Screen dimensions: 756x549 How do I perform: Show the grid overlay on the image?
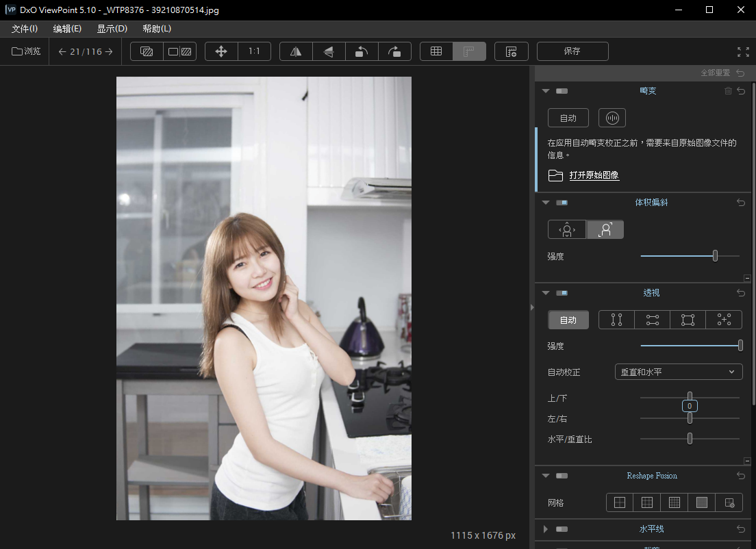[436, 51]
